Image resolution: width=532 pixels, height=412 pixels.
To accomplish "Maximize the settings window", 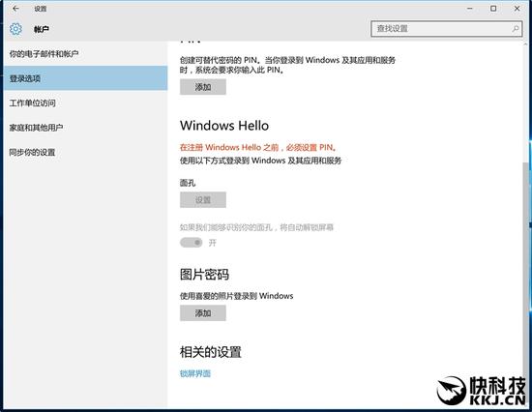I will click(x=493, y=9).
